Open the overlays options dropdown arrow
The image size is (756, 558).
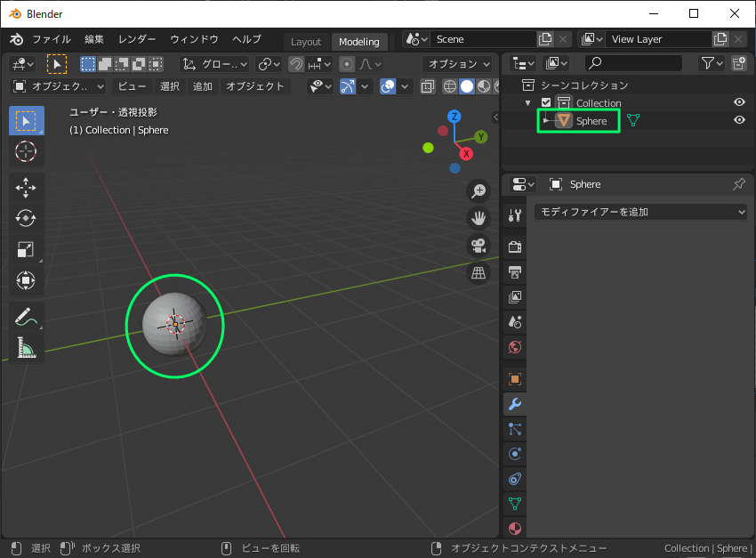click(x=405, y=86)
